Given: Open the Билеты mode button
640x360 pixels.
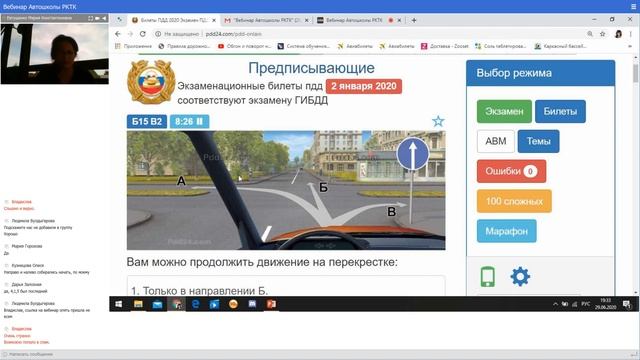Looking at the screenshot, I should coord(560,111).
